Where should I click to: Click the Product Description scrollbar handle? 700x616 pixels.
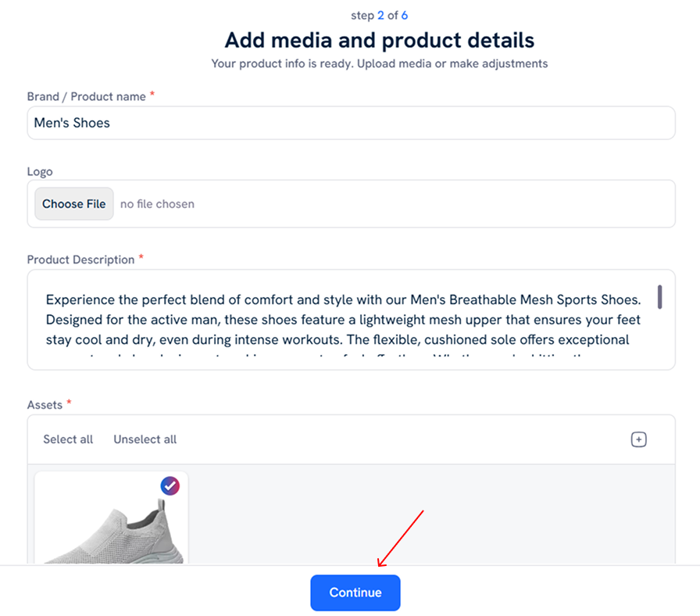[660, 297]
